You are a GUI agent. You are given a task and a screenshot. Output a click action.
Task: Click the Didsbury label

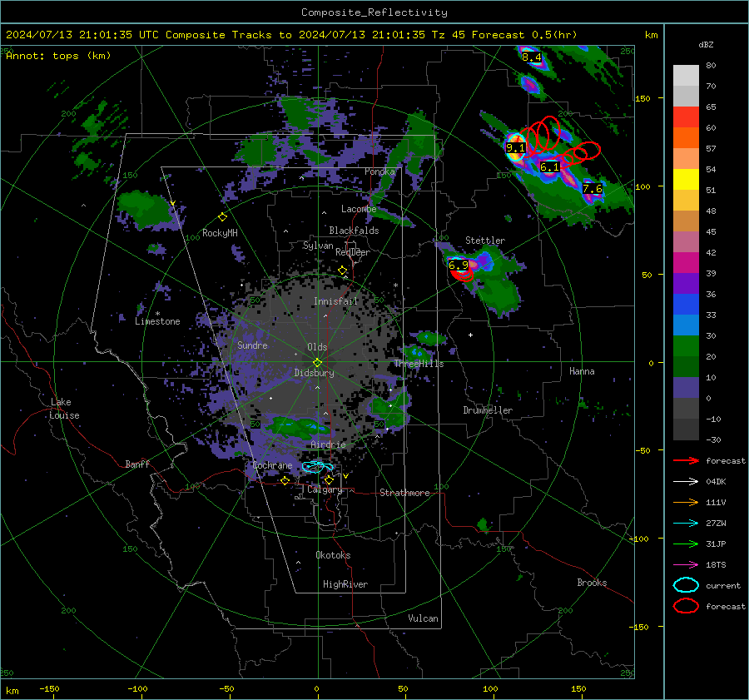[x=314, y=373]
